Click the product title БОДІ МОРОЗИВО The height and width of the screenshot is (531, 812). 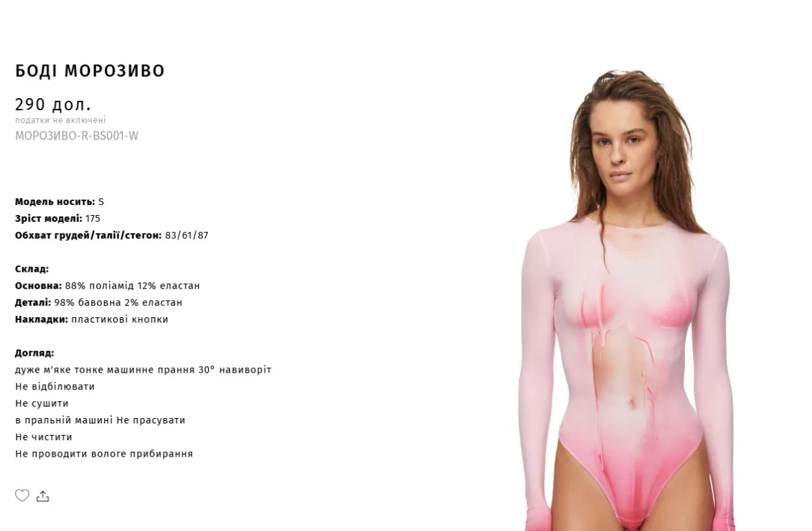click(x=90, y=71)
